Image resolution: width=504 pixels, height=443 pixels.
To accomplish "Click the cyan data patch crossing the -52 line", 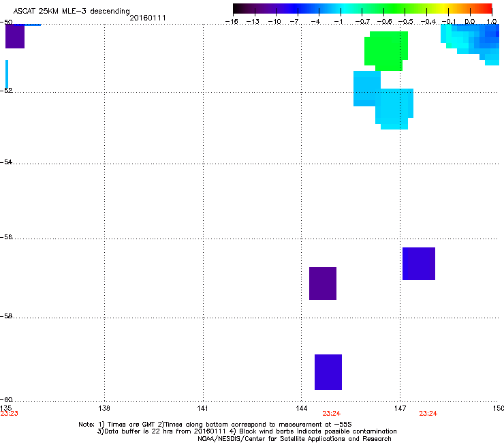I will pyautogui.click(x=383, y=100).
